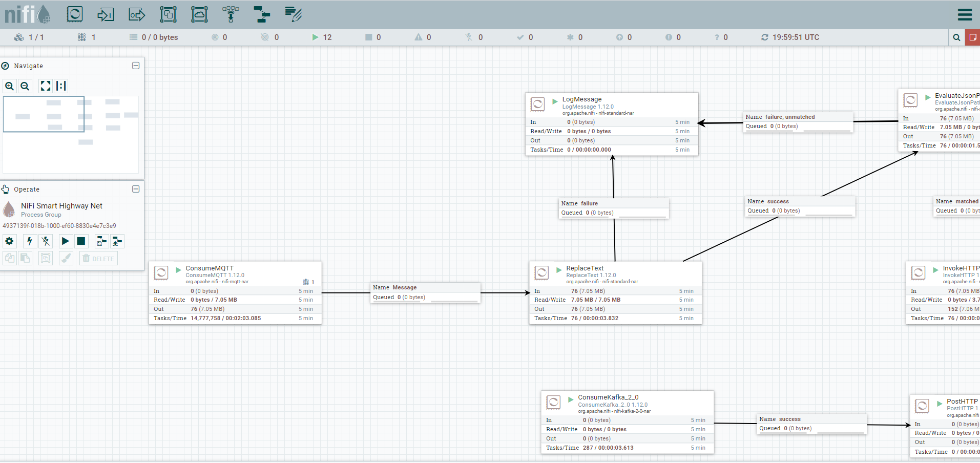Screen dimensions: 980x463
Task: Open the search magnifier in status bar
Action: coord(956,37)
